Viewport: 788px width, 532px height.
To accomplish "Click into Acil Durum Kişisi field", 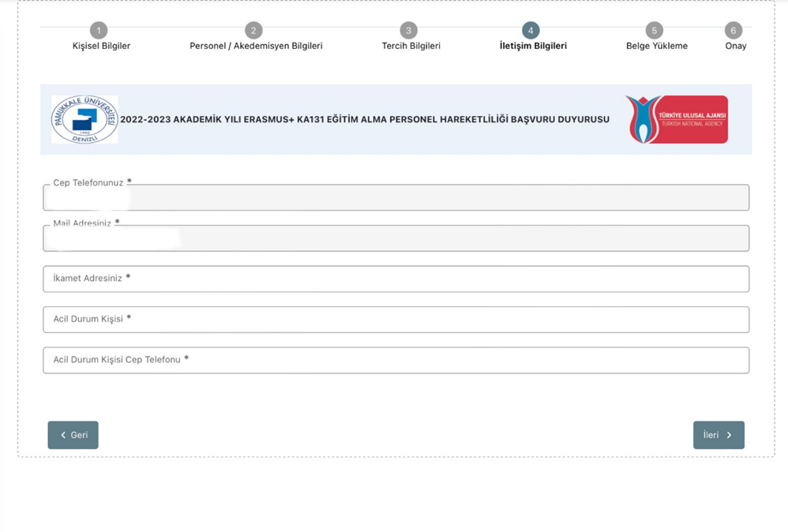I will pos(396,320).
